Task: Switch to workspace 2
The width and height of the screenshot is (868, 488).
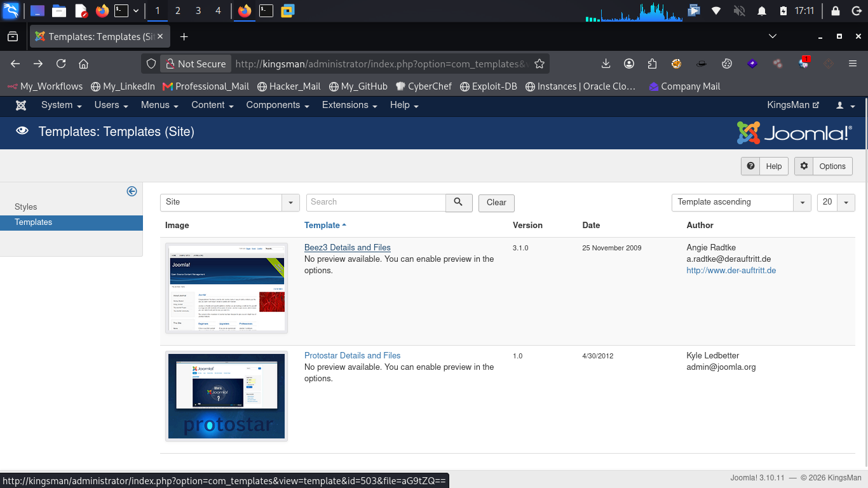Action: pyautogui.click(x=177, y=11)
